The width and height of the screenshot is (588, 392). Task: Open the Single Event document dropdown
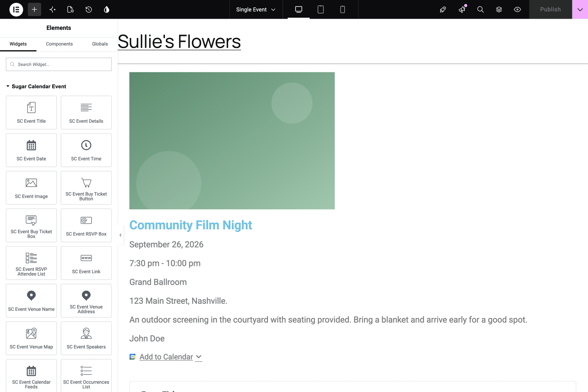tap(256, 10)
